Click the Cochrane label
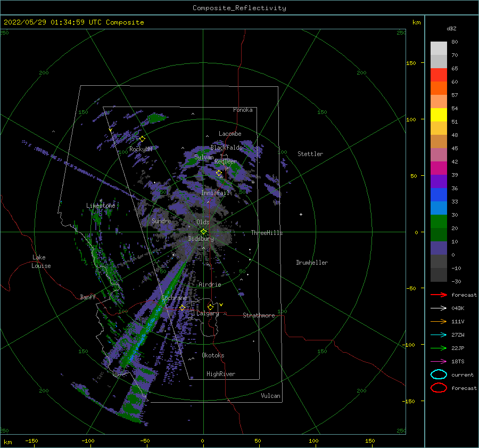The width and height of the screenshot is (479, 448). click(x=174, y=298)
